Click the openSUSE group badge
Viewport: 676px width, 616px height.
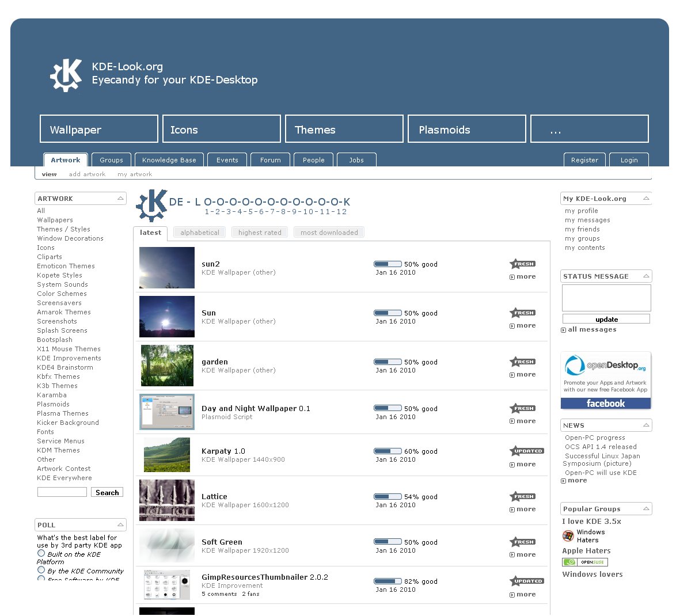point(584,562)
